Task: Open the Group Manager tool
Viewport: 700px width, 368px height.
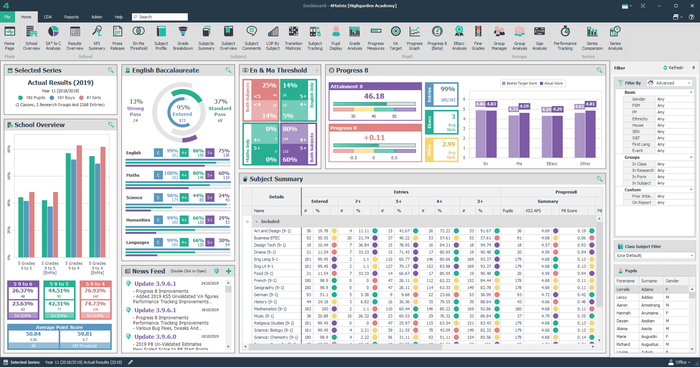Action: tap(499, 38)
